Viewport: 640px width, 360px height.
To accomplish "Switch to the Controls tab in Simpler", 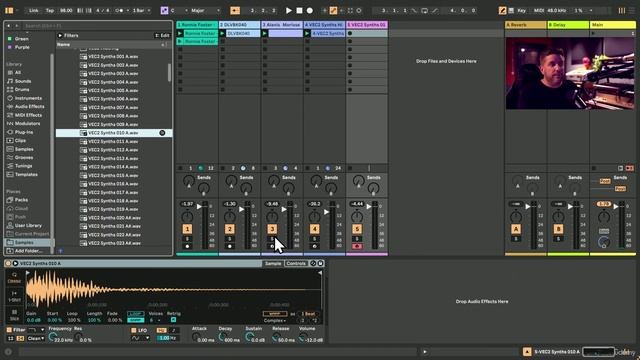I will point(296,264).
